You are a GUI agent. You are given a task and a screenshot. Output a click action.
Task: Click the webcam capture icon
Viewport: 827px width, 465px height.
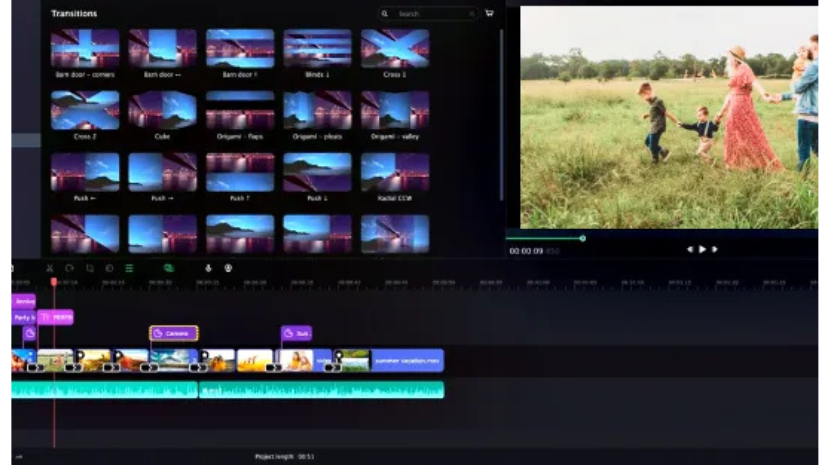click(228, 268)
